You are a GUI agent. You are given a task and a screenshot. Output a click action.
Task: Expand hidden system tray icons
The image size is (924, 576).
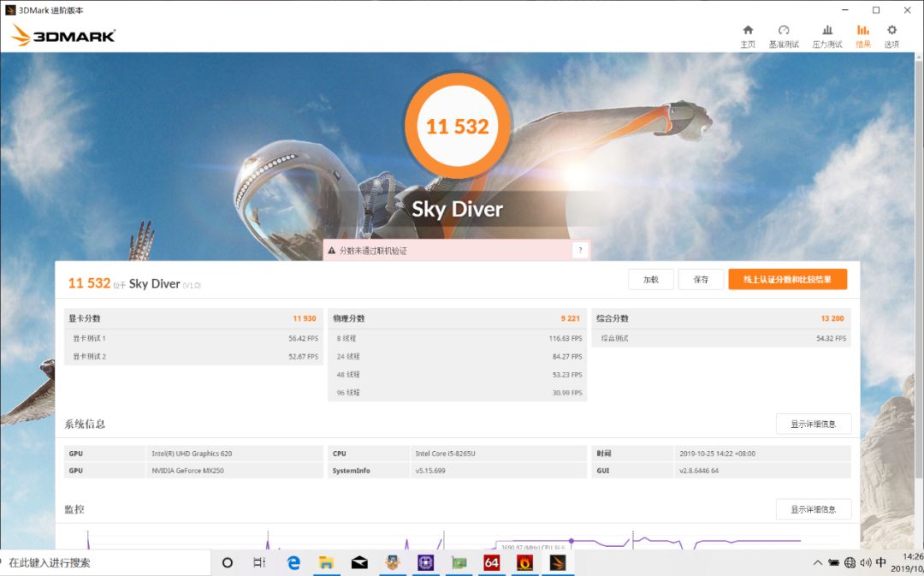(x=818, y=562)
